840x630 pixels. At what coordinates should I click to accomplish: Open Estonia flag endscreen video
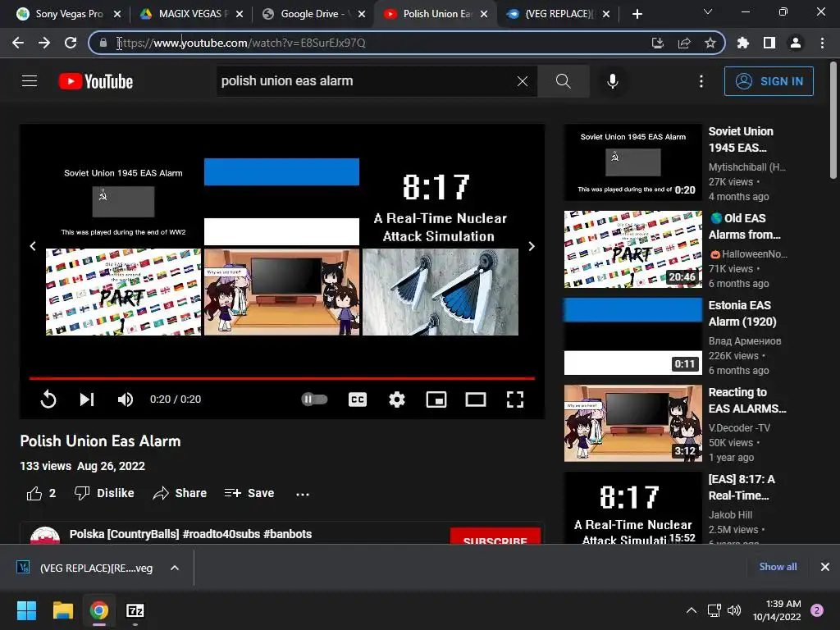pyautogui.click(x=282, y=202)
